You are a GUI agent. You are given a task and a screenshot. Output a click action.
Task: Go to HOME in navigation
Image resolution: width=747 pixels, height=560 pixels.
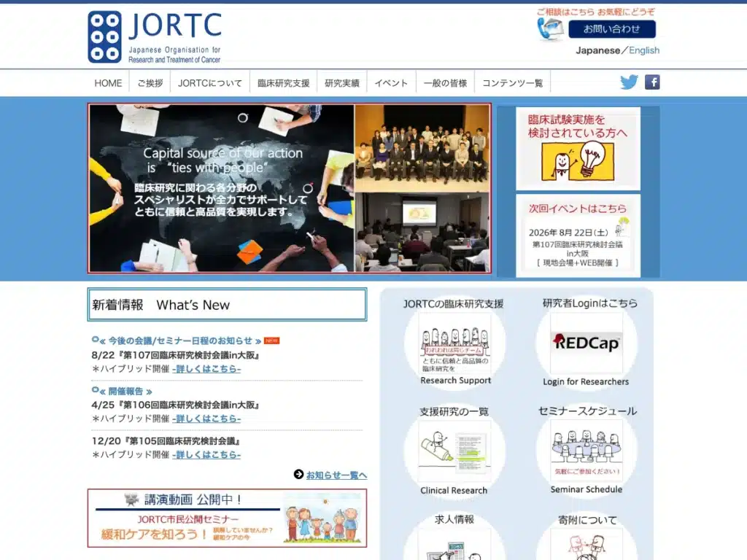coord(108,83)
